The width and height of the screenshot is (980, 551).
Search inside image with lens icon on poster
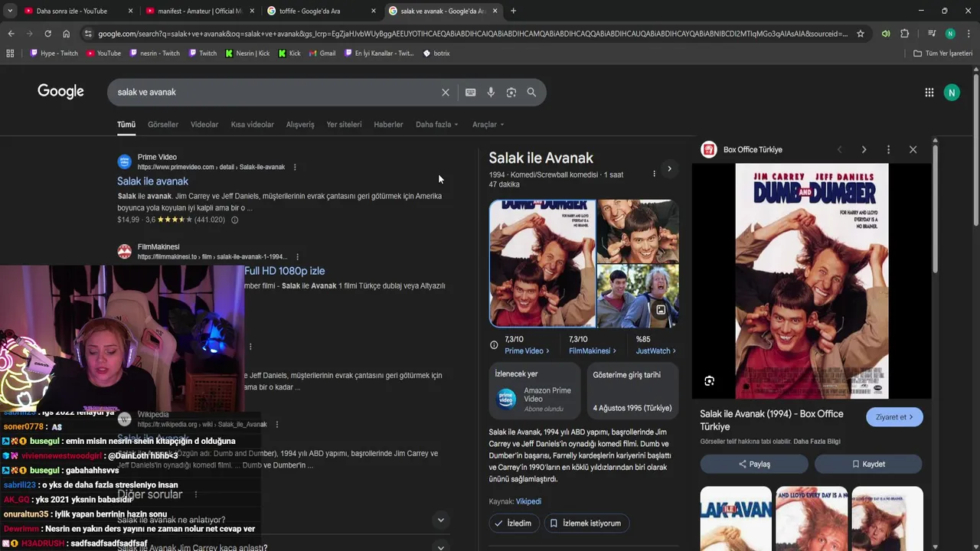click(x=709, y=381)
